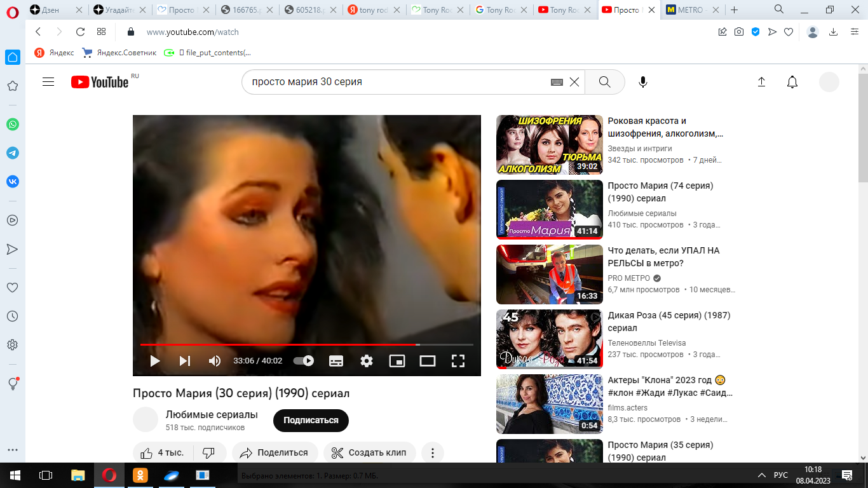
Task: Open YouTube notifications bell
Action: 792,82
